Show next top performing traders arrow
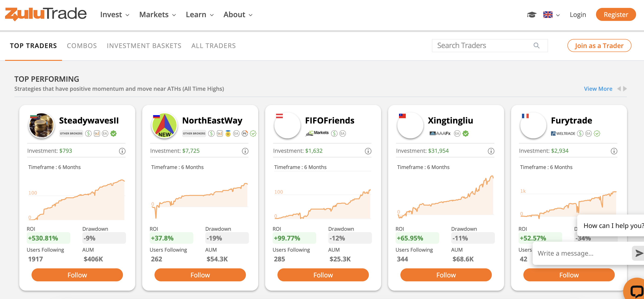The width and height of the screenshot is (644, 299). (x=625, y=89)
